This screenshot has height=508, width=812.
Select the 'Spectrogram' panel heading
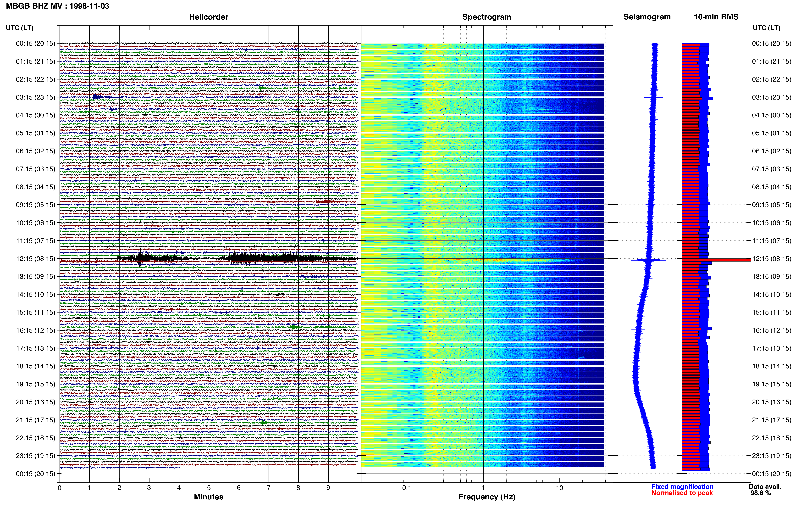click(487, 17)
